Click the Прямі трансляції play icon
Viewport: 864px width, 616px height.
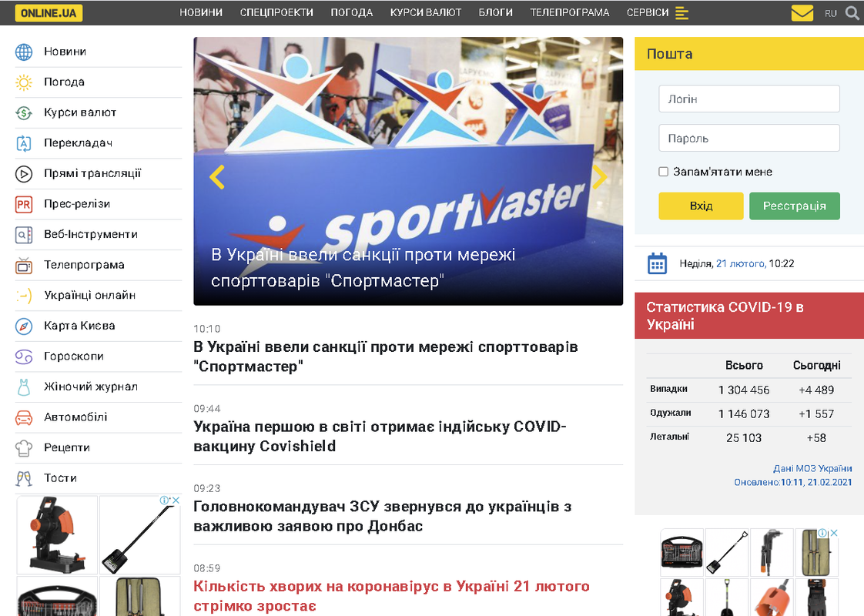point(24,174)
